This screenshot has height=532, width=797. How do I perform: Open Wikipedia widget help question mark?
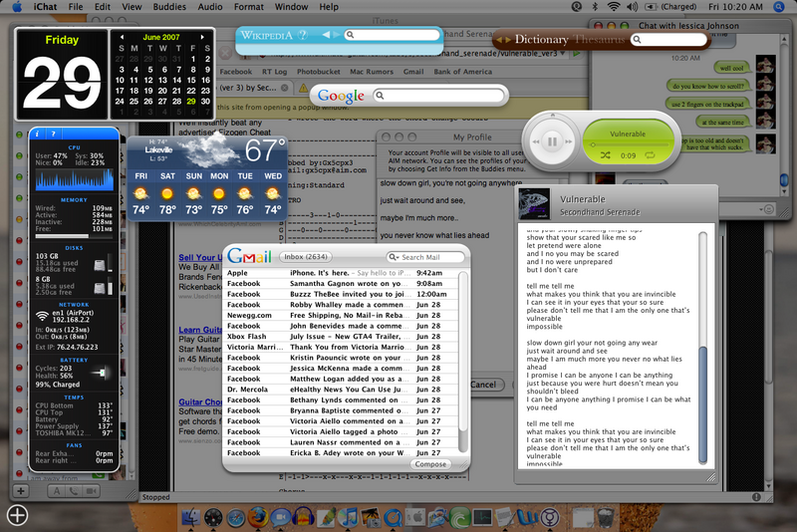[303, 35]
